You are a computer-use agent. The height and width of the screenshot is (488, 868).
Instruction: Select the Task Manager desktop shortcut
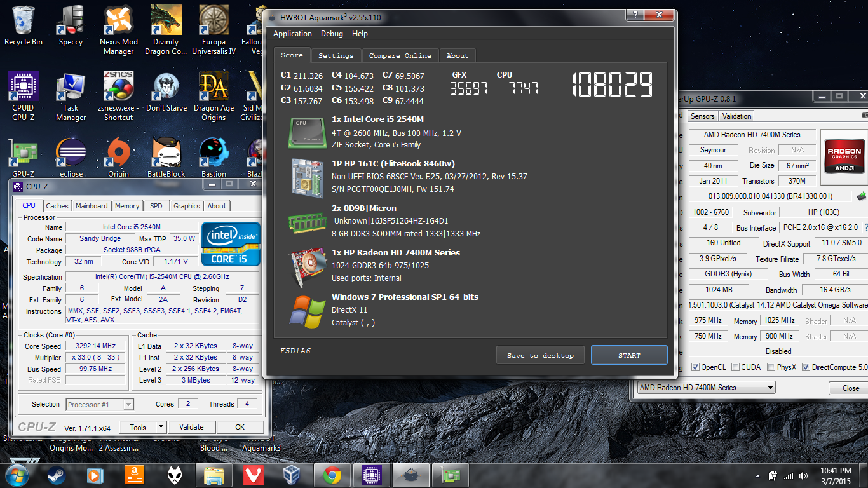(x=71, y=96)
